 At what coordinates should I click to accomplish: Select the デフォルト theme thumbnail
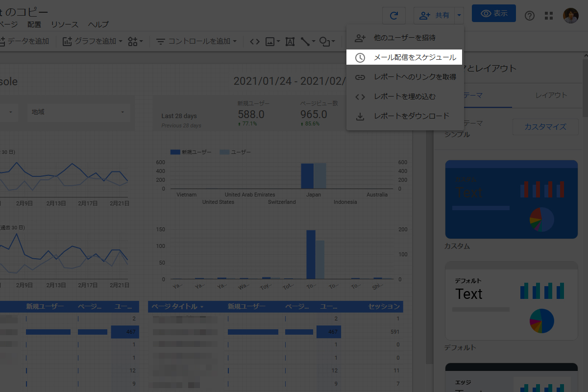coord(511,300)
